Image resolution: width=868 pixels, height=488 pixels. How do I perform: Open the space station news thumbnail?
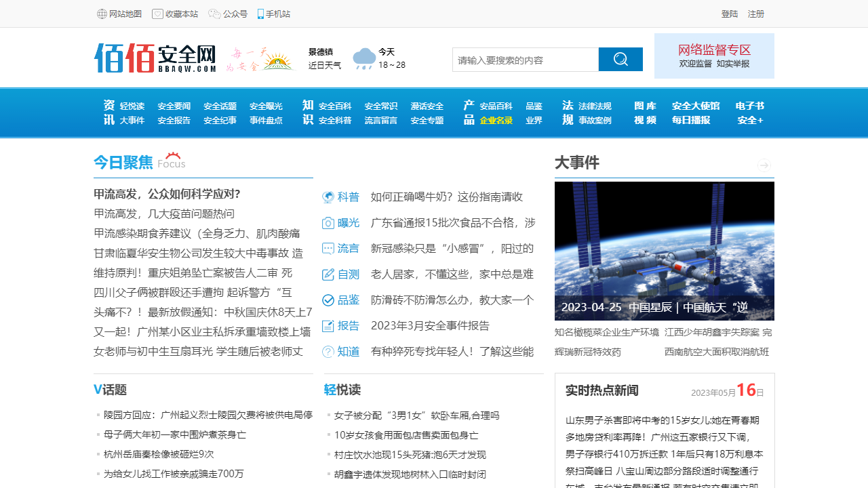click(x=665, y=251)
